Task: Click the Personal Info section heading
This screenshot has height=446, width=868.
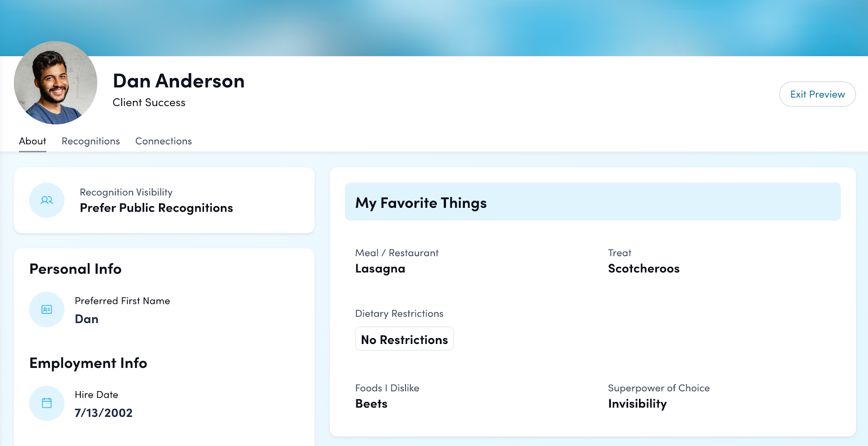Action: [x=75, y=269]
